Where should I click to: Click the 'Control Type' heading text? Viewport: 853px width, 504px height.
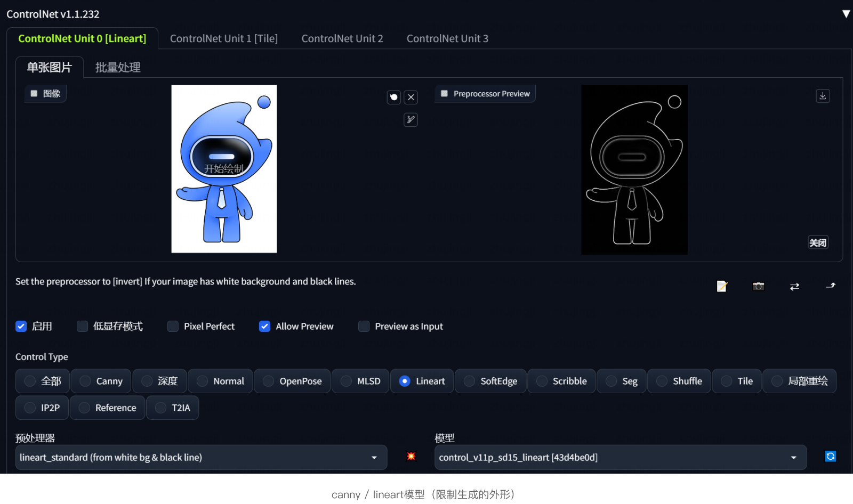[x=42, y=356]
